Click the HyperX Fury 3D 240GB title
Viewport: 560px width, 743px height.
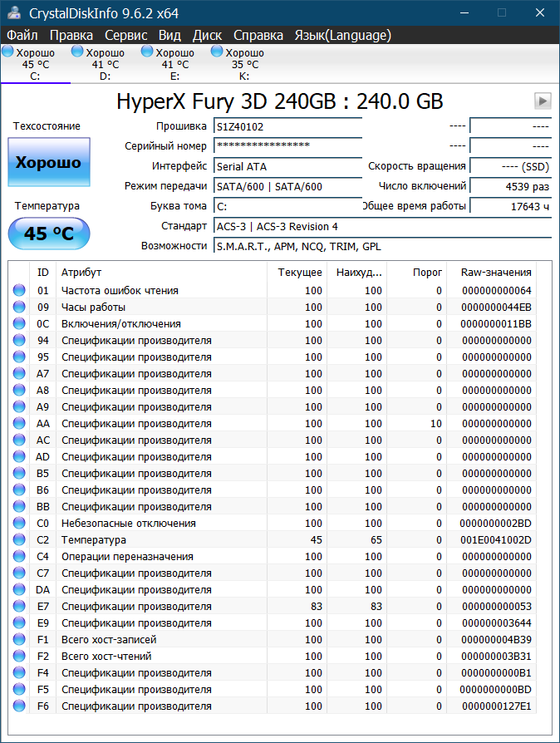click(x=279, y=101)
